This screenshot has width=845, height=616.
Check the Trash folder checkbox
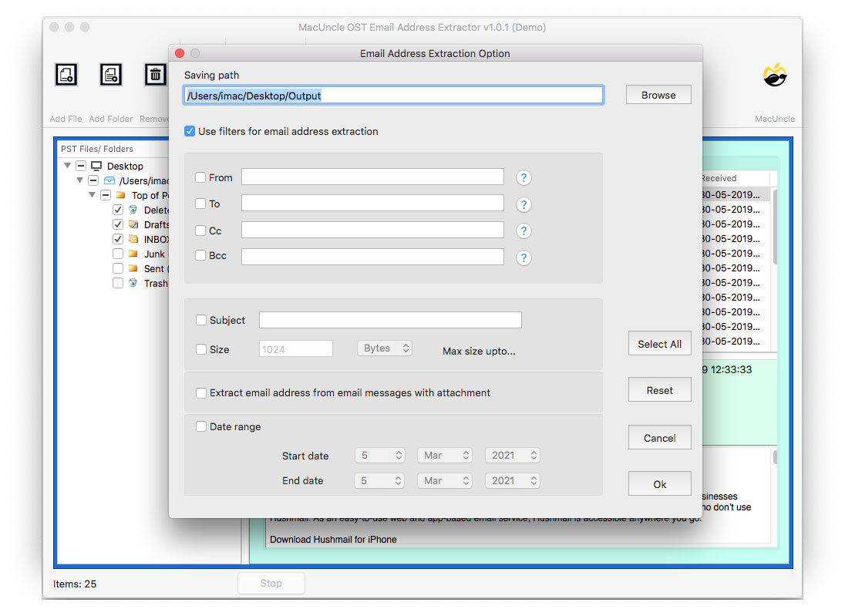point(117,283)
